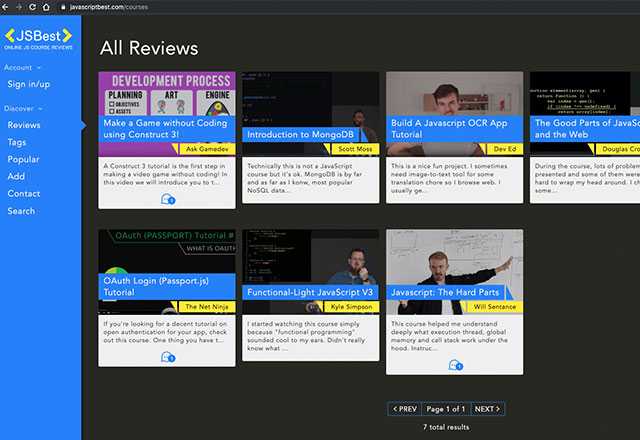Open Tags in the sidebar
The width and height of the screenshot is (640, 440).
click(17, 142)
